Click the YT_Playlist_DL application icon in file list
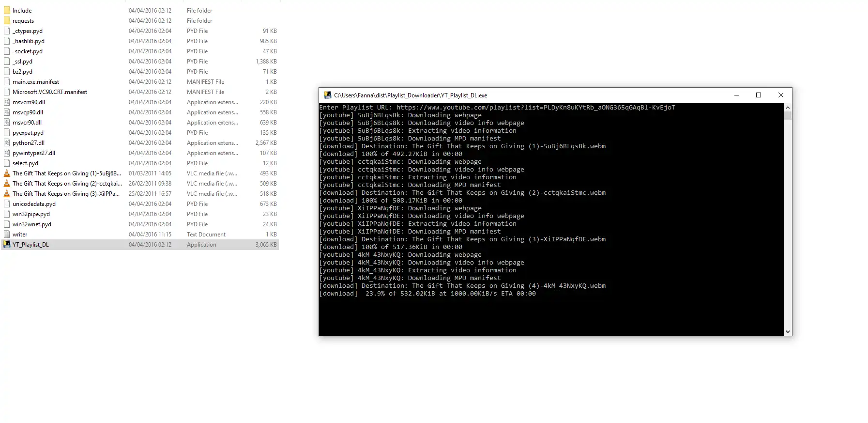 click(x=7, y=244)
